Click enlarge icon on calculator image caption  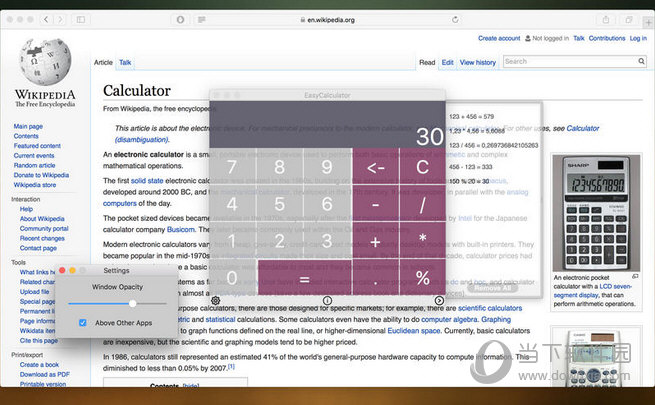[x=635, y=276]
